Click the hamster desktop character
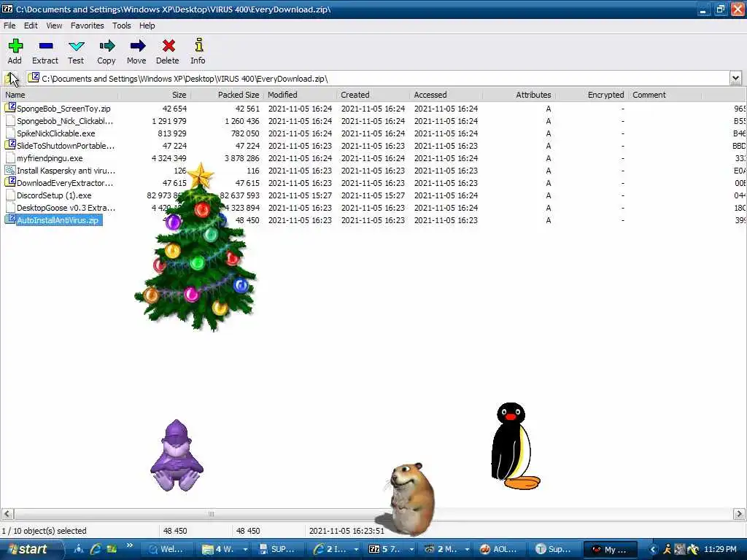 (x=410, y=497)
